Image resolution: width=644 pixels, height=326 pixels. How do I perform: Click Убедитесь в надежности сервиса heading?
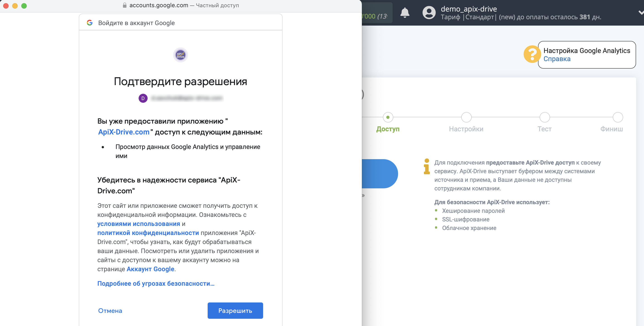pos(169,185)
